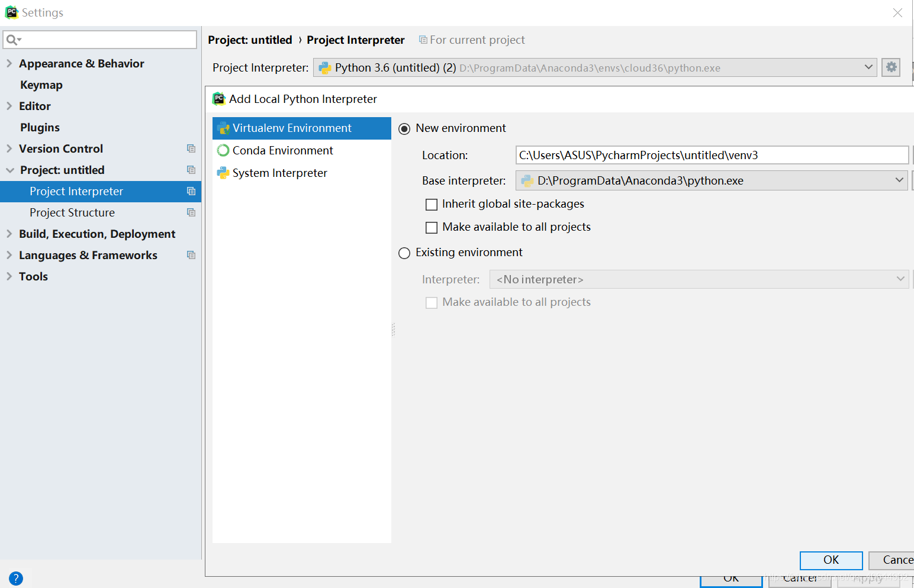The height and width of the screenshot is (588, 914).
Task: Open interpreter settings via the gear icon
Action: [890, 67]
